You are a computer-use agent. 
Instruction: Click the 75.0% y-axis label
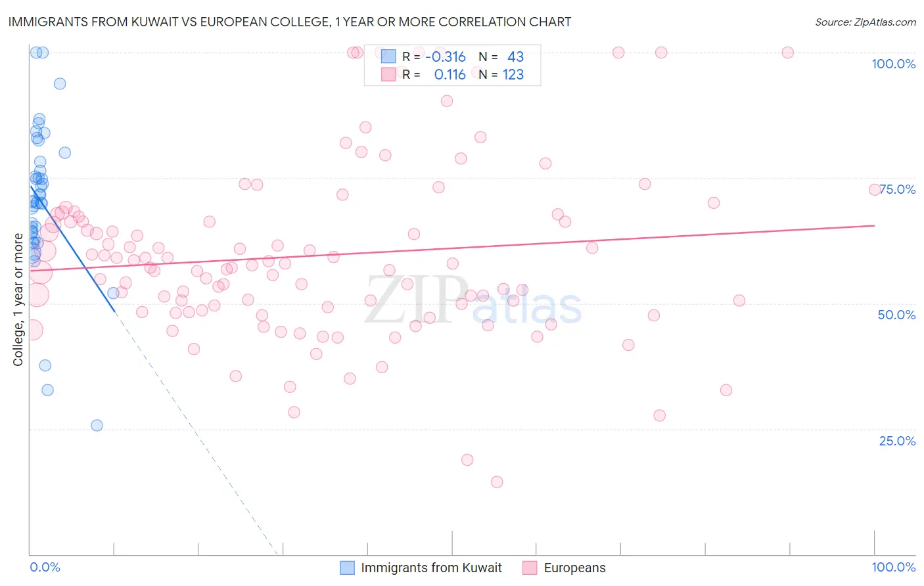pos(898,189)
